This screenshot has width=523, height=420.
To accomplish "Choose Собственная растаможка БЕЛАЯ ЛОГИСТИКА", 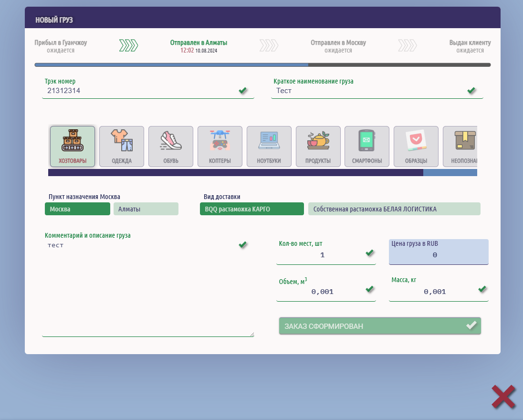I will tap(394, 209).
